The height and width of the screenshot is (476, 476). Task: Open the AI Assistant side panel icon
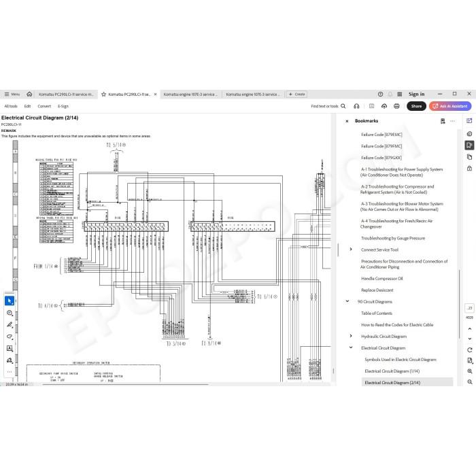(469, 121)
